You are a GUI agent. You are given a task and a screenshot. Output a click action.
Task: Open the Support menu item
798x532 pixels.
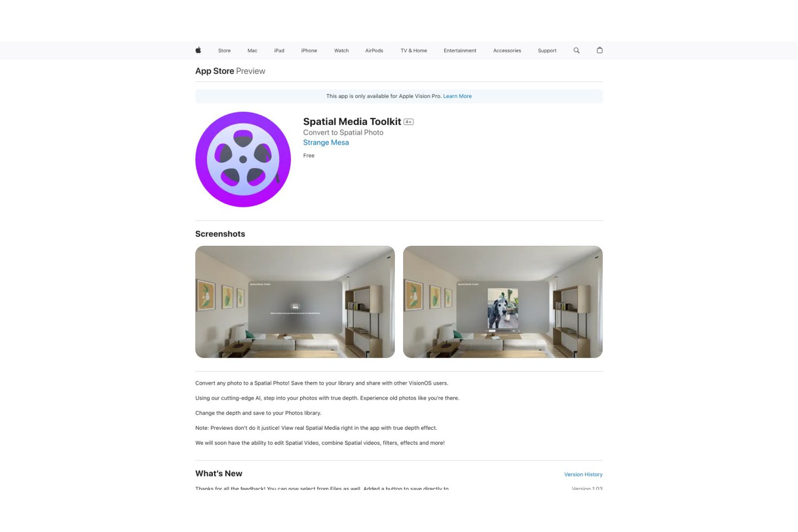click(x=547, y=51)
